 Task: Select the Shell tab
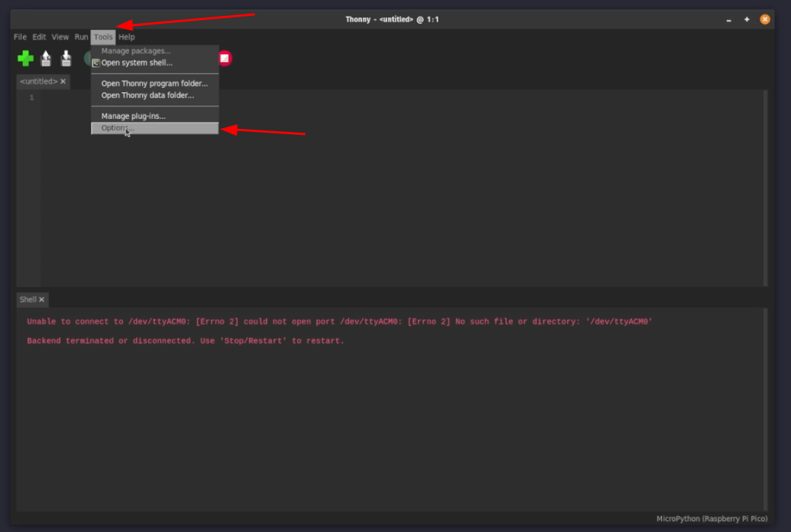coord(29,299)
